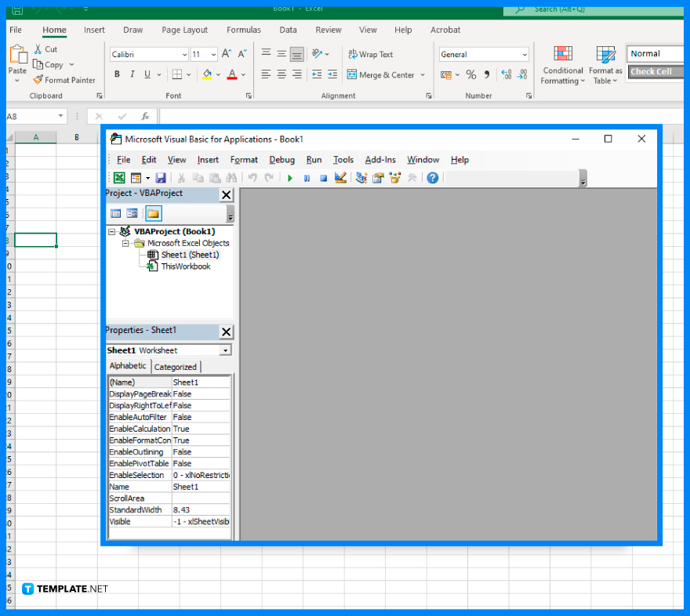The height and width of the screenshot is (616, 690).
Task: Open the font size dropdown showing 11
Action: [x=212, y=54]
